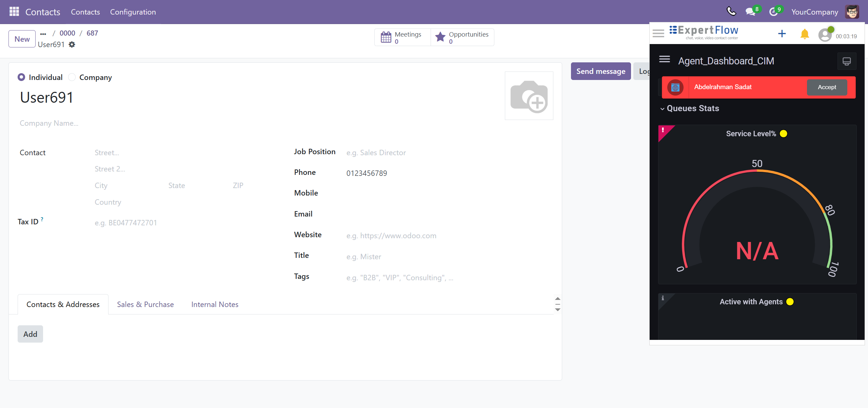
Task: Open the Configuration menu
Action: pyautogui.click(x=133, y=12)
